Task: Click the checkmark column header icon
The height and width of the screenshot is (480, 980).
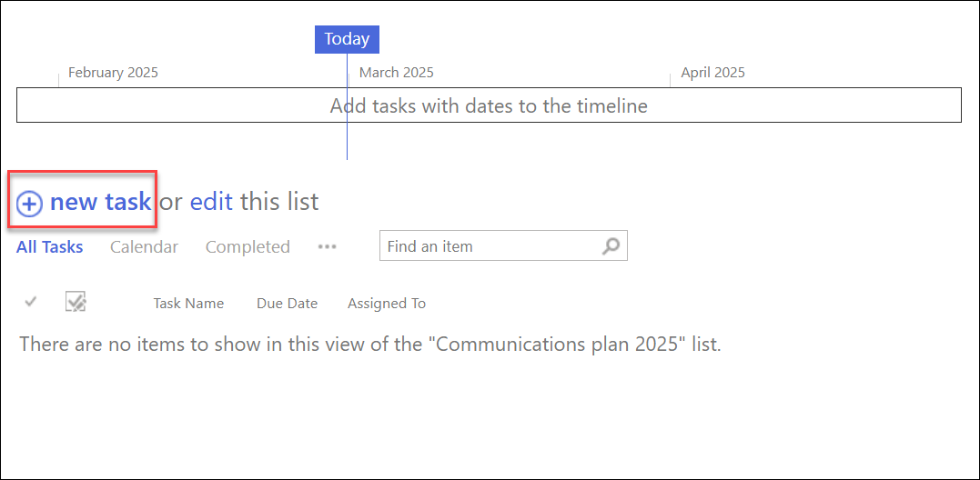Action: [31, 303]
